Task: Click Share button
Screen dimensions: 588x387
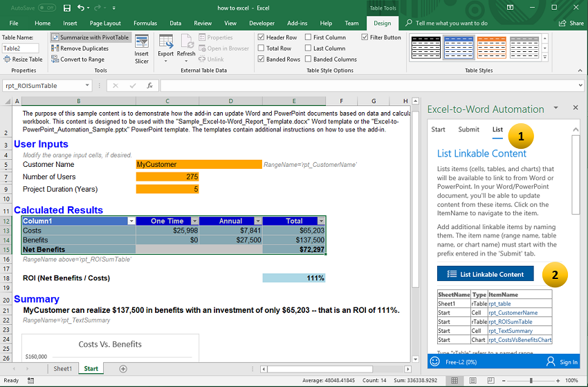Action: 571,24
